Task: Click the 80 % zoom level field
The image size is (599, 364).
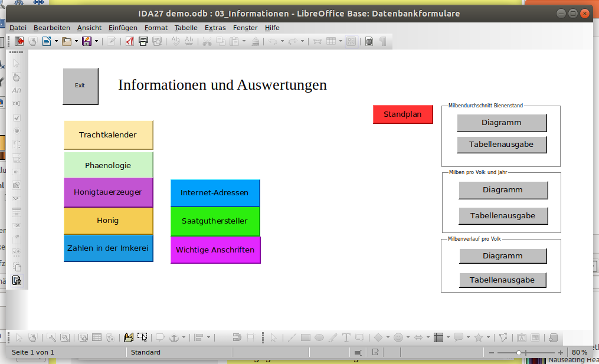Action: pos(580,352)
